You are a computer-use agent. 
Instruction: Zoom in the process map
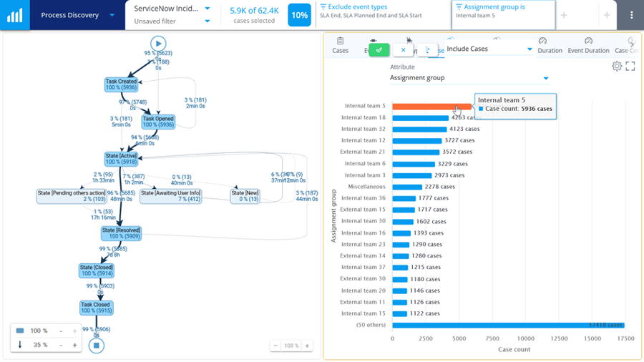pos(307,346)
